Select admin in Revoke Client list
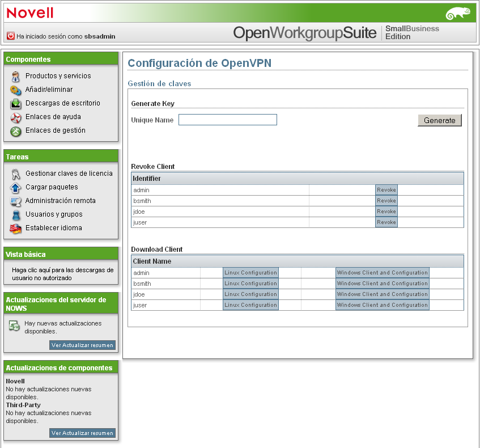480x448 pixels. (142, 190)
